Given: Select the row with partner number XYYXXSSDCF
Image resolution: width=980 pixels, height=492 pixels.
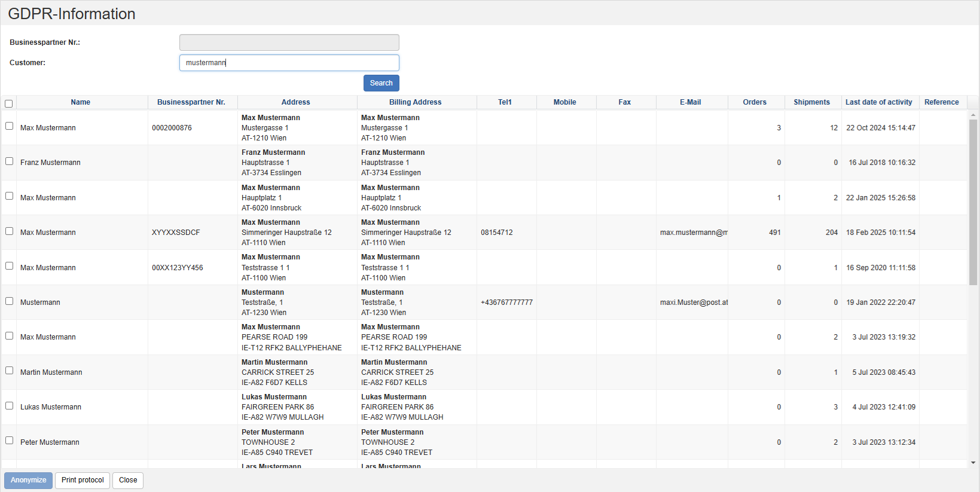Looking at the screenshot, I should point(9,231).
